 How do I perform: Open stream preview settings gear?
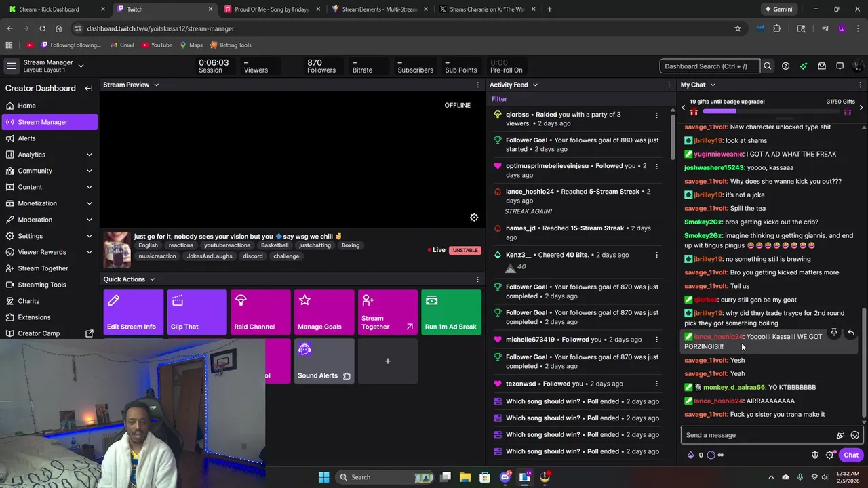click(474, 218)
